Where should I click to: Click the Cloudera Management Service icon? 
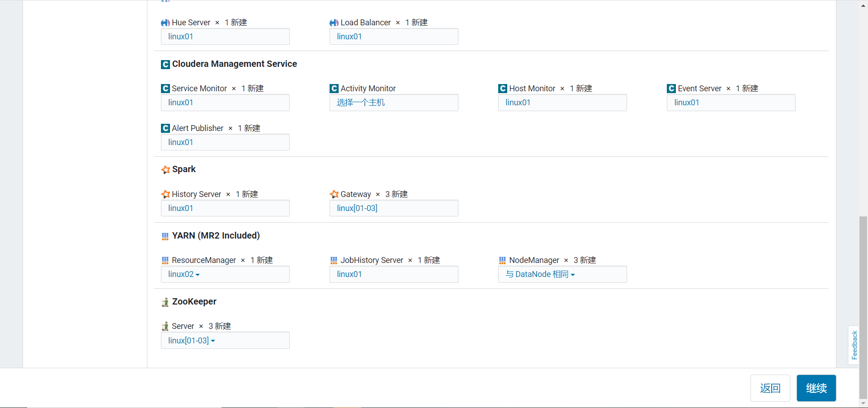point(165,64)
